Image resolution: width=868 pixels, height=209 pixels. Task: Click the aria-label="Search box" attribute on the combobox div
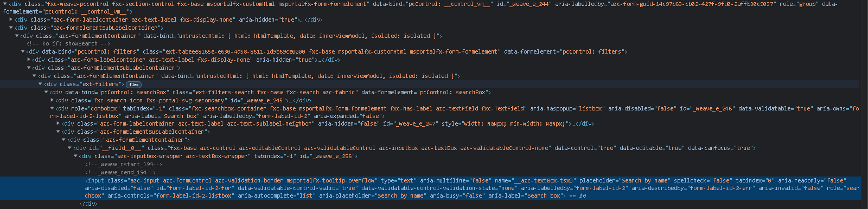pyautogui.click(x=161, y=116)
